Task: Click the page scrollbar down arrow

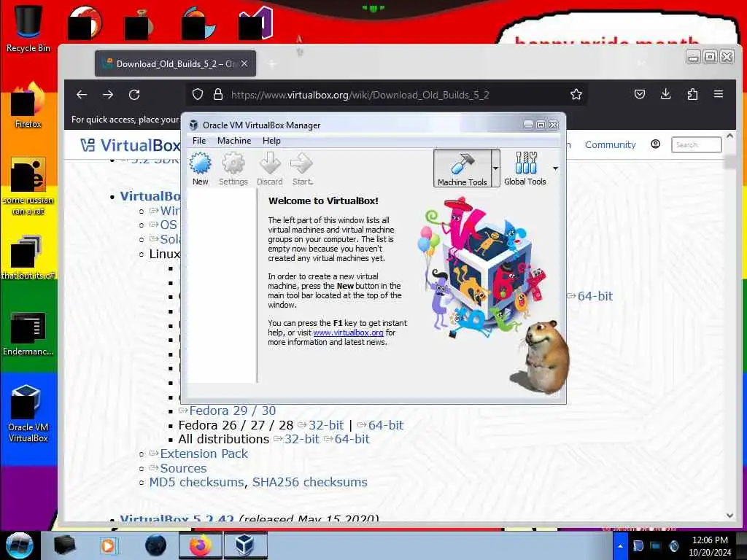Action: [x=729, y=516]
